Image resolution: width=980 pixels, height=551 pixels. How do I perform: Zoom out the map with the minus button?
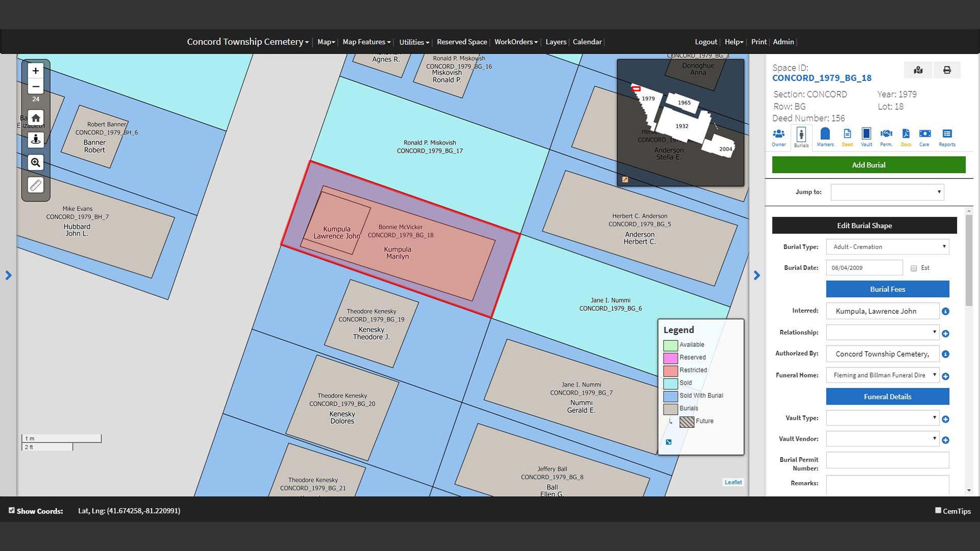pos(35,86)
